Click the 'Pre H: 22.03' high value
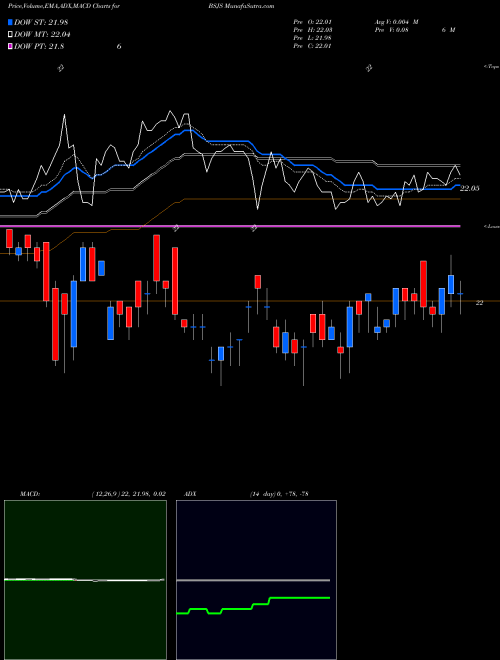This screenshot has height=660, width=500. (312, 30)
